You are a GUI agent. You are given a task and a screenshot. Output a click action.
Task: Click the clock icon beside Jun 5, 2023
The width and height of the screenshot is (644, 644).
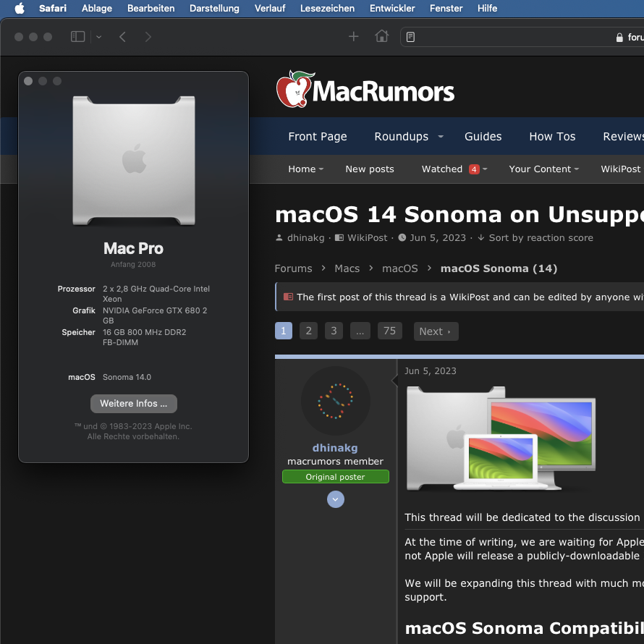[402, 238]
